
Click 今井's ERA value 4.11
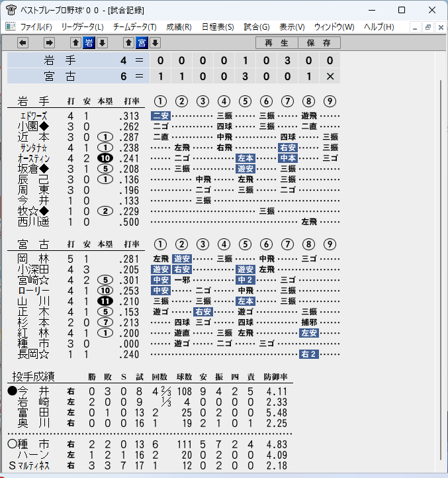tap(277, 391)
